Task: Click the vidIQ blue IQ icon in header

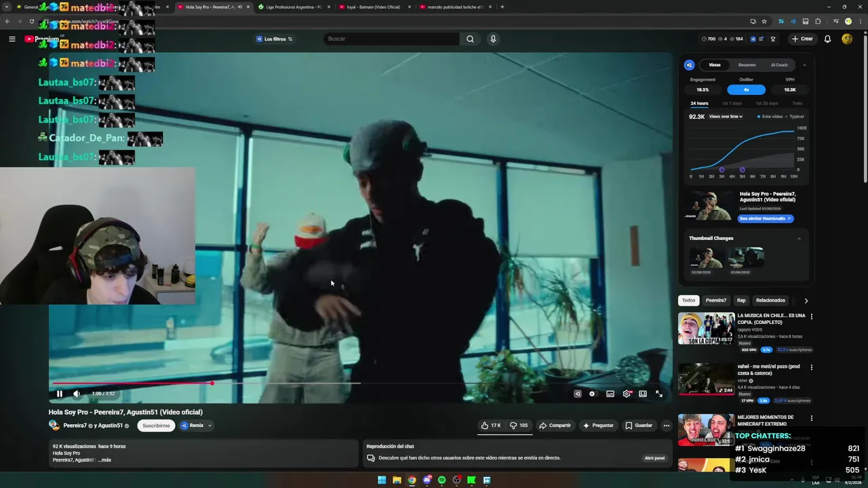Action: pos(753,39)
